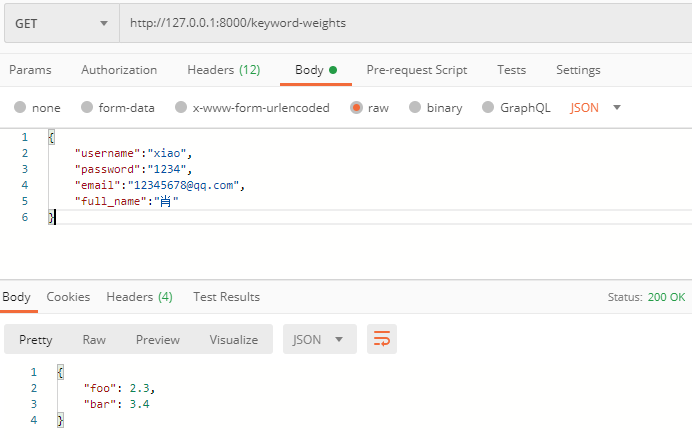This screenshot has width=692, height=439.
Task: Click the request URL input field
Action: click(x=400, y=23)
